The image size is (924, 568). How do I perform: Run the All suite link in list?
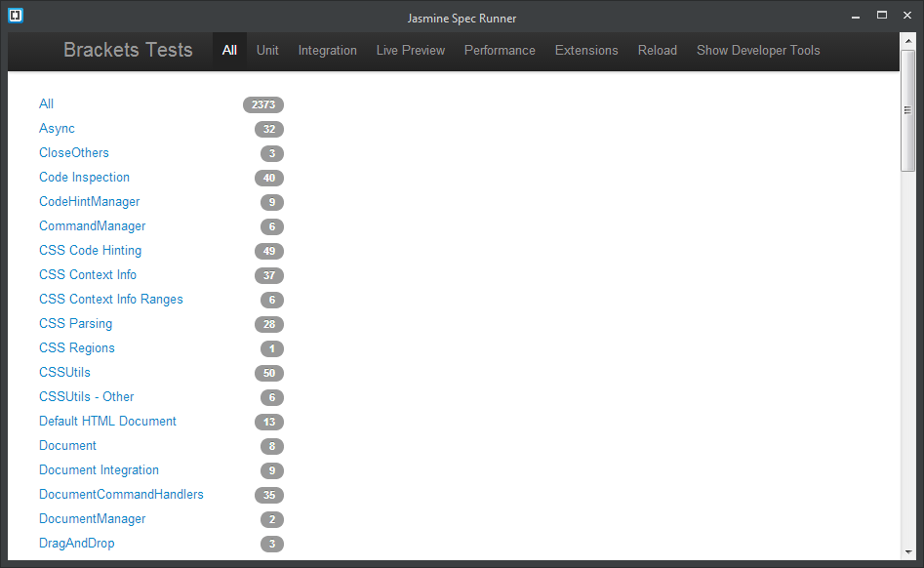pos(46,103)
